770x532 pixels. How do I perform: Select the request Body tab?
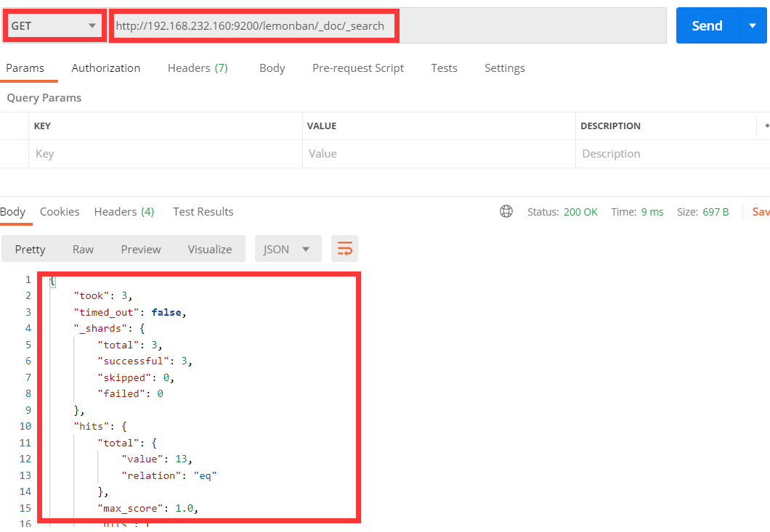pos(272,68)
